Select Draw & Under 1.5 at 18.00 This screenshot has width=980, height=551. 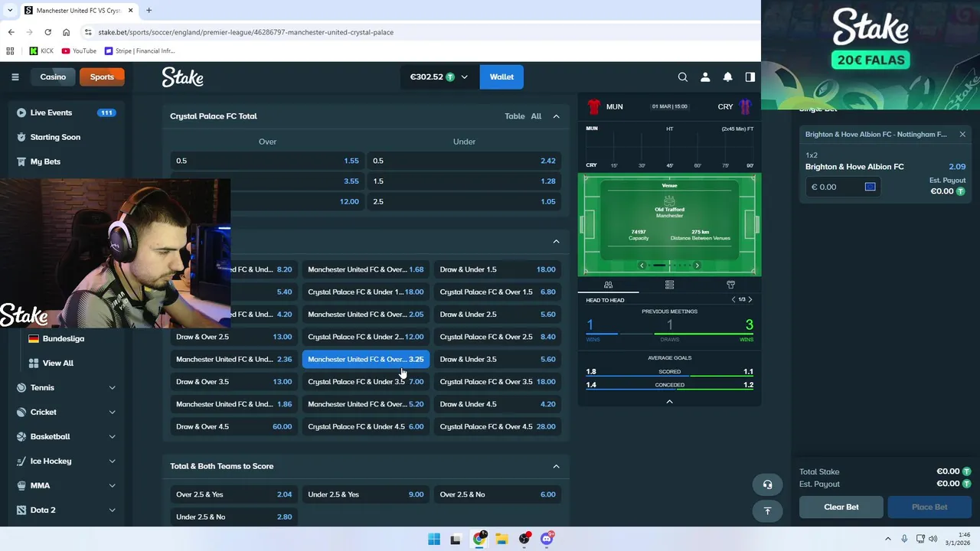tap(498, 269)
